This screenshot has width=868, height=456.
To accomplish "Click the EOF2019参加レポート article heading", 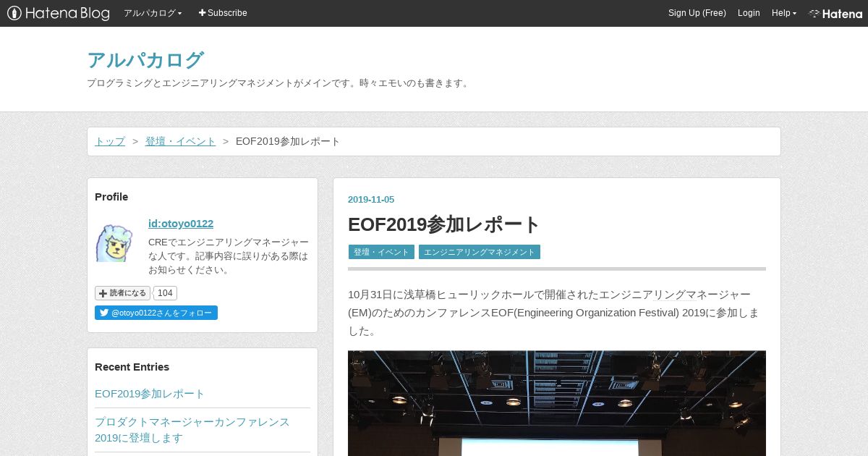I will pos(444,224).
